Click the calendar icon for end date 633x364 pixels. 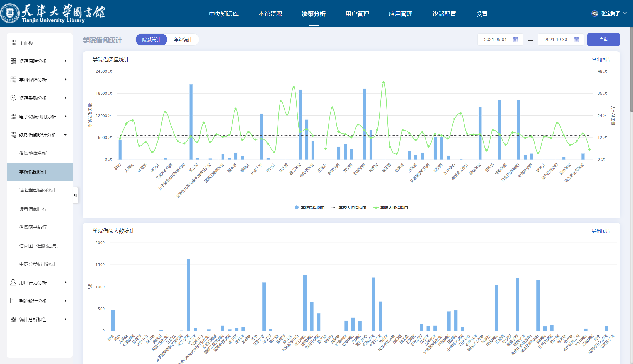(576, 40)
